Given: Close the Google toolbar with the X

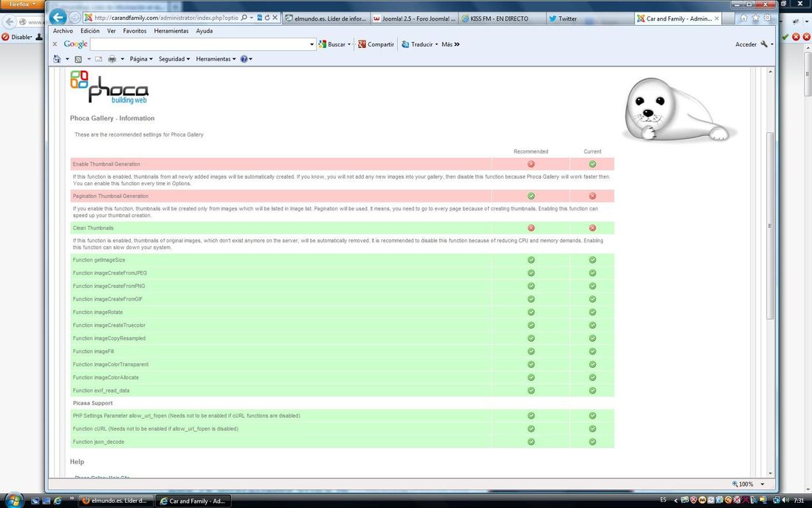Looking at the screenshot, I should 55,44.
